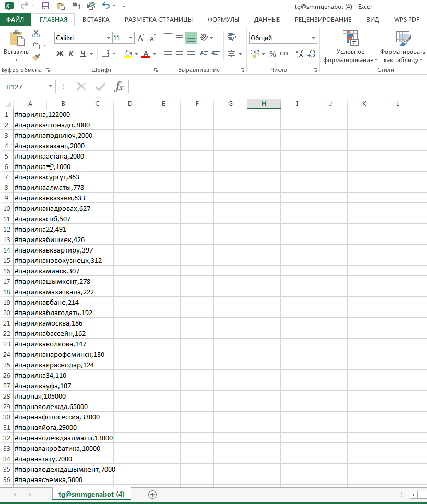This screenshot has width=427, height=504.
Task: Click the New Sheet plus icon
Action: (152, 495)
